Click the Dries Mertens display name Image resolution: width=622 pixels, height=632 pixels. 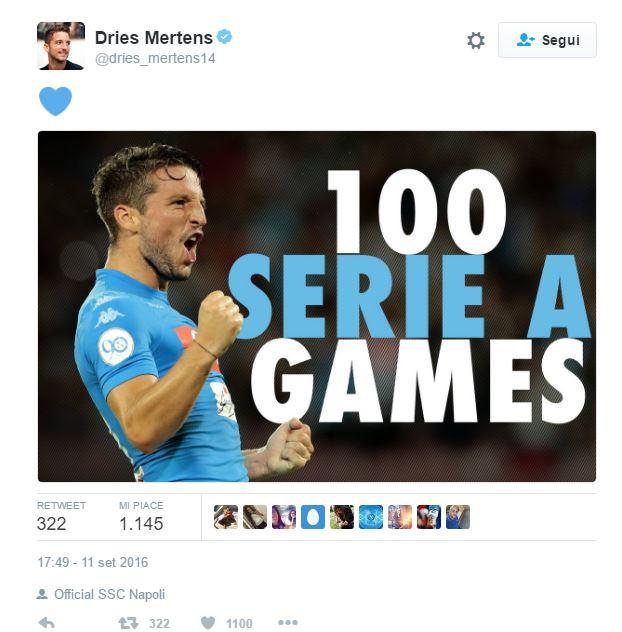[x=154, y=38]
